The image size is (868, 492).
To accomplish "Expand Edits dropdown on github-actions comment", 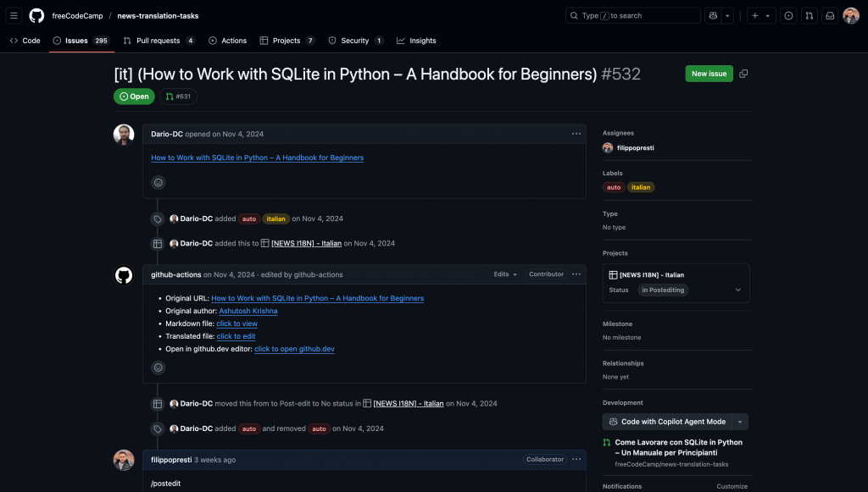I will (x=505, y=274).
